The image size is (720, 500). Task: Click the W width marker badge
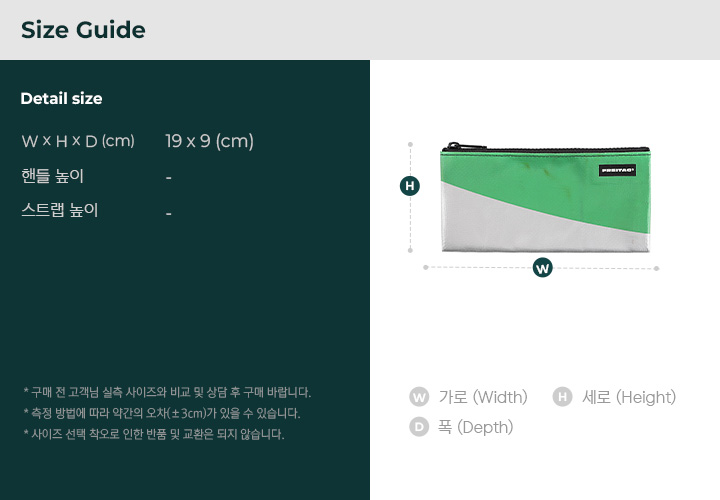[x=542, y=268]
